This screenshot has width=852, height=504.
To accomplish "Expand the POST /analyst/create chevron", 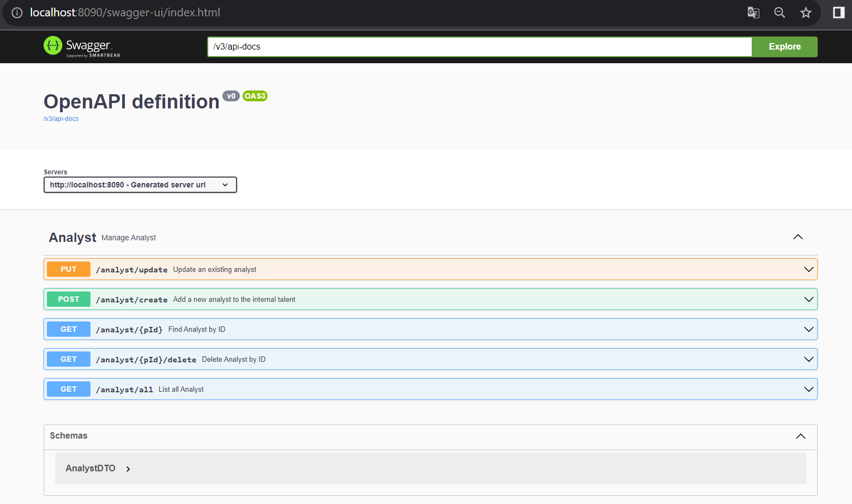I will click(x=809, y=299).
